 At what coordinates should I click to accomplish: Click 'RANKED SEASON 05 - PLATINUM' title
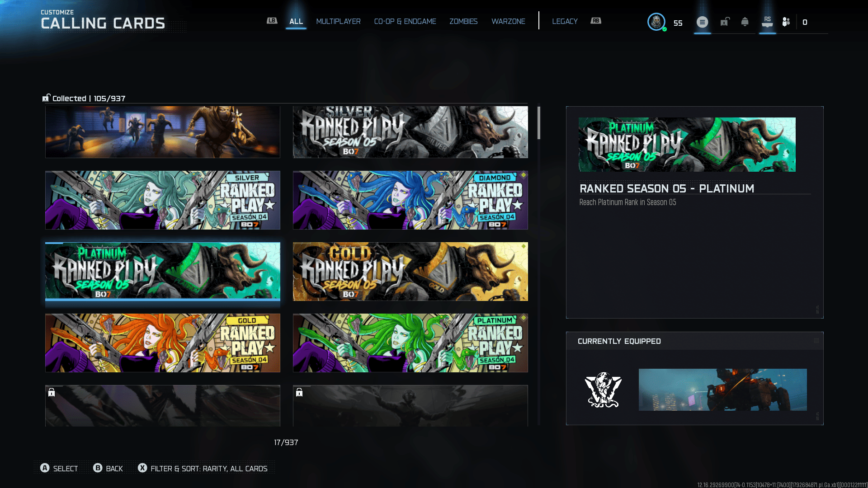tap(667, 188)
